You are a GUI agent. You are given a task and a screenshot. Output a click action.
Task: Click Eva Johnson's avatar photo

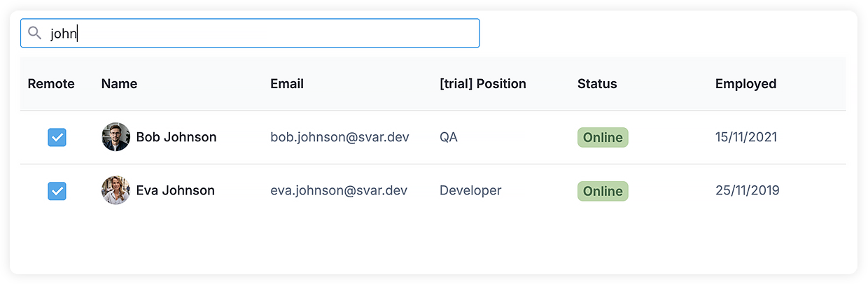115,190
